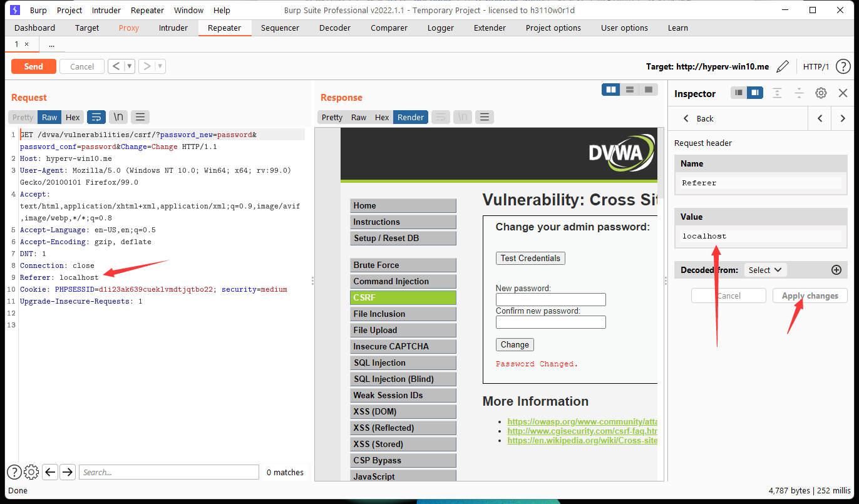The width and height of the screenshot is (859, 504).
Task: Click the word wrap icon in Response
Action: [441, 117]
